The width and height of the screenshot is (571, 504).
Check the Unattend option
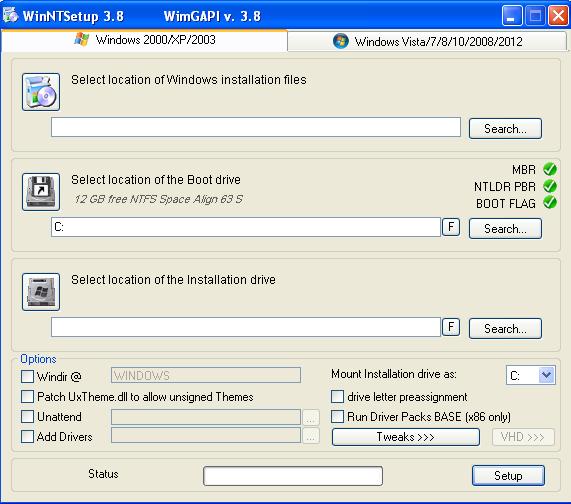(x=27, y=417)
